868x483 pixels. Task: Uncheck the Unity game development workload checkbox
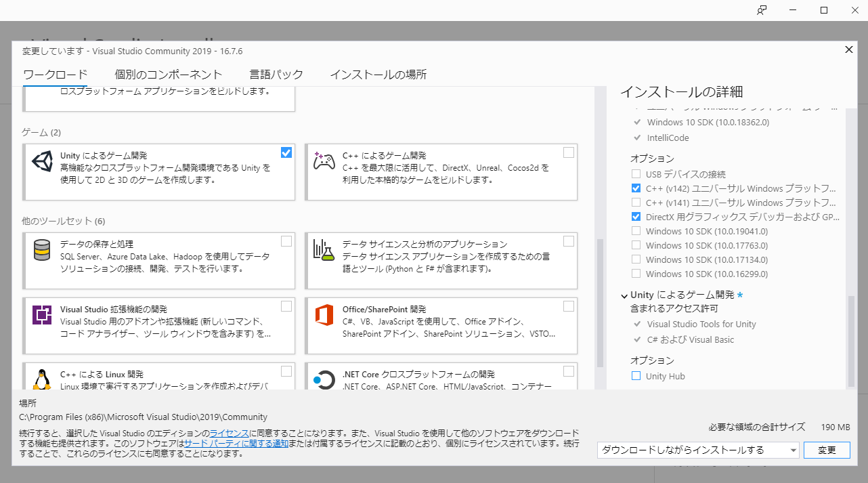(x=286, y=152)
